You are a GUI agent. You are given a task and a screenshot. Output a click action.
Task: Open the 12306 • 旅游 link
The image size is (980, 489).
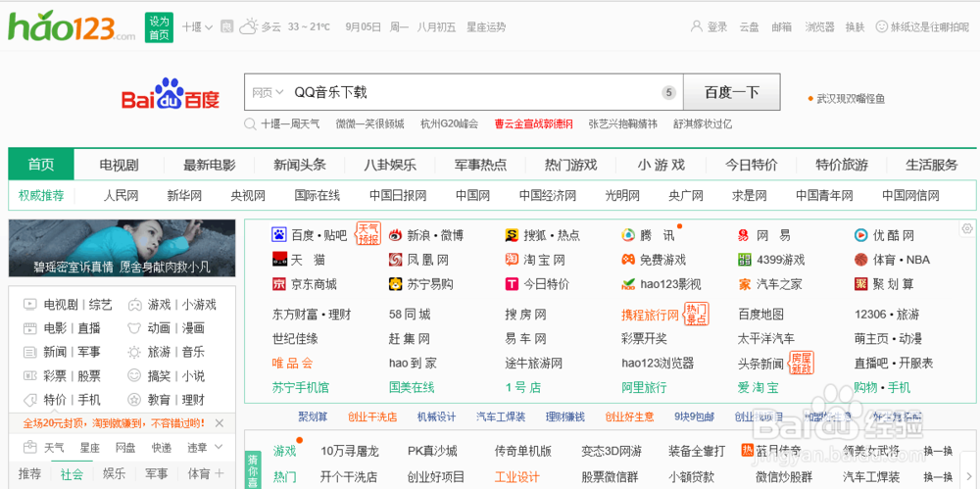coord(887,314)
